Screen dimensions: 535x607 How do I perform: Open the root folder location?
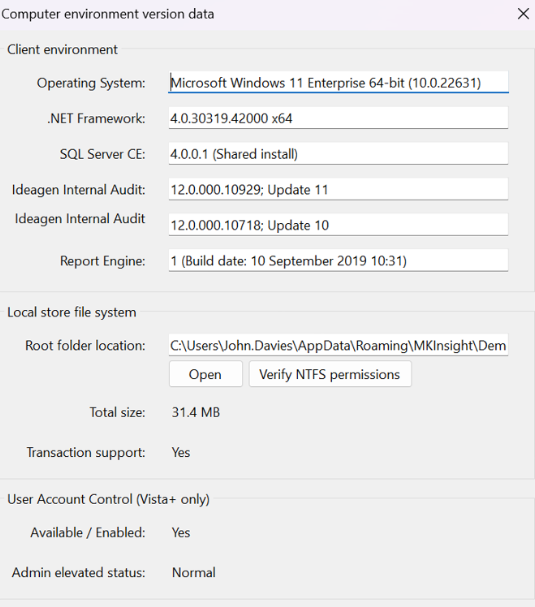(x=206, y=374)
